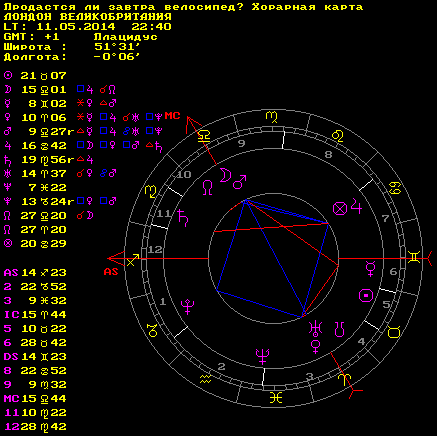This screenshot has width=437, height=436.
Task: Click the Moon glyph in the wheel
Action: pos(225,175)
